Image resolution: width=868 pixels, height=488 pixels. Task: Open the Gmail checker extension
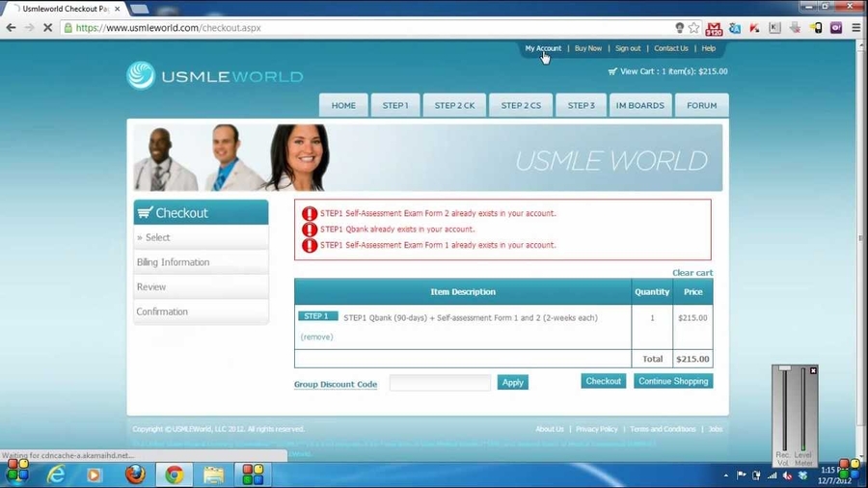714,28
